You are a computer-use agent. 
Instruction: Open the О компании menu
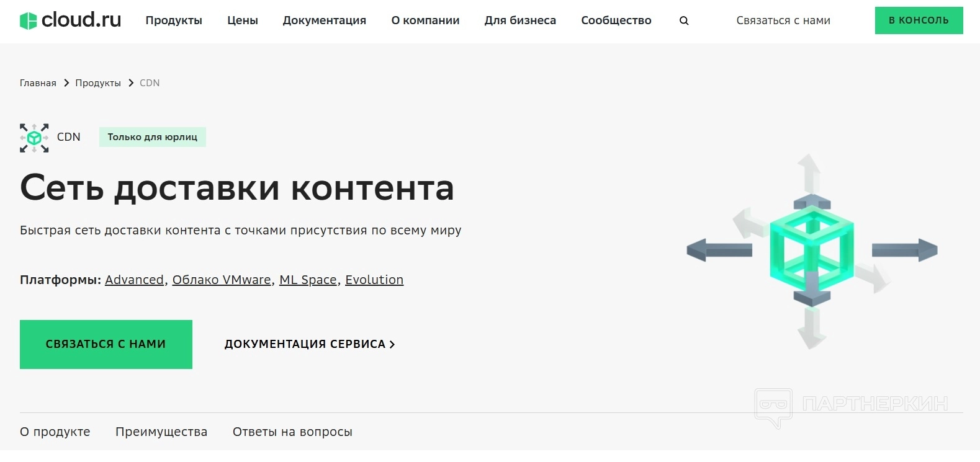click(426, 20)
